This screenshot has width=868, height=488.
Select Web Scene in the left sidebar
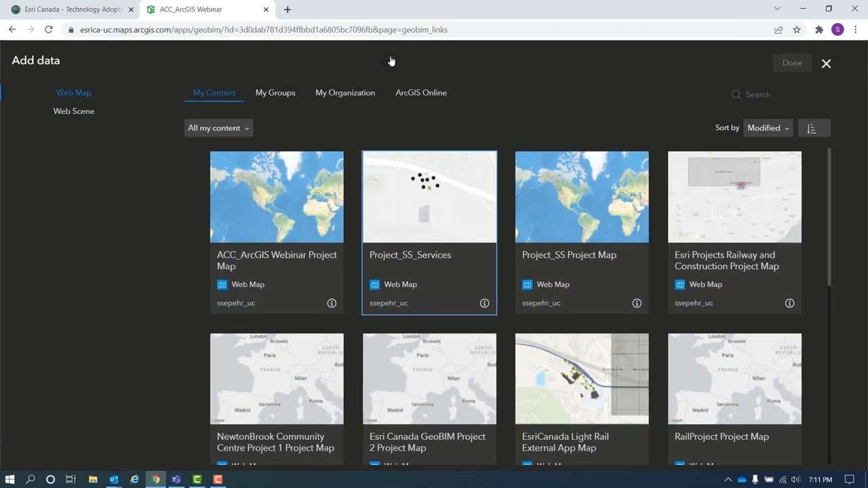74,111
